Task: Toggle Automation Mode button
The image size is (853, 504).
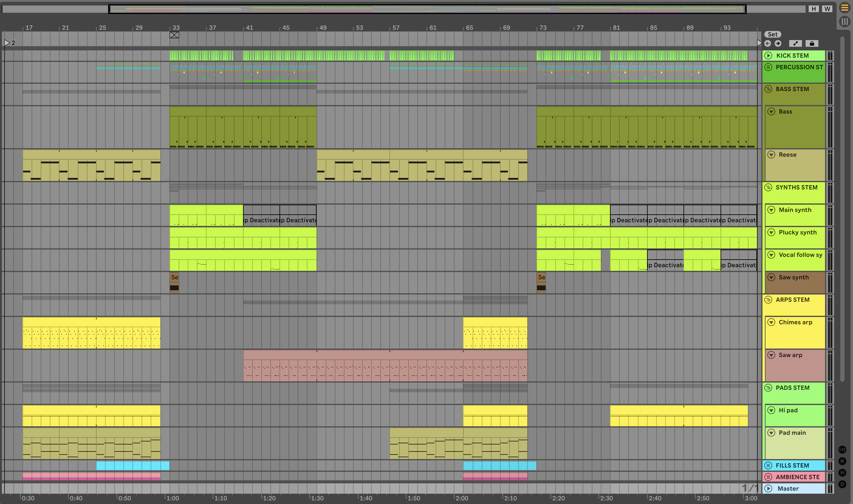Action: [x=795, y=43]
